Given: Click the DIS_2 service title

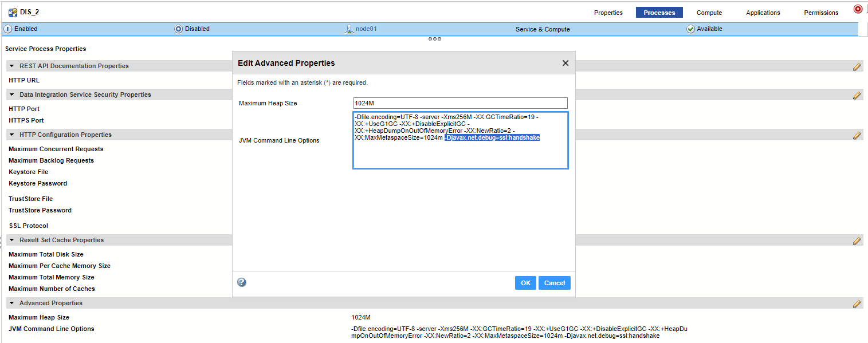Looking at the screenshot, I should (x=29, y=12).
